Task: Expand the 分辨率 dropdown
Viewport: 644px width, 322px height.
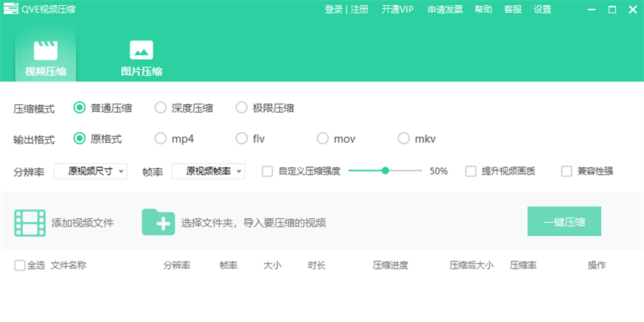Action: tap(90, 171)
